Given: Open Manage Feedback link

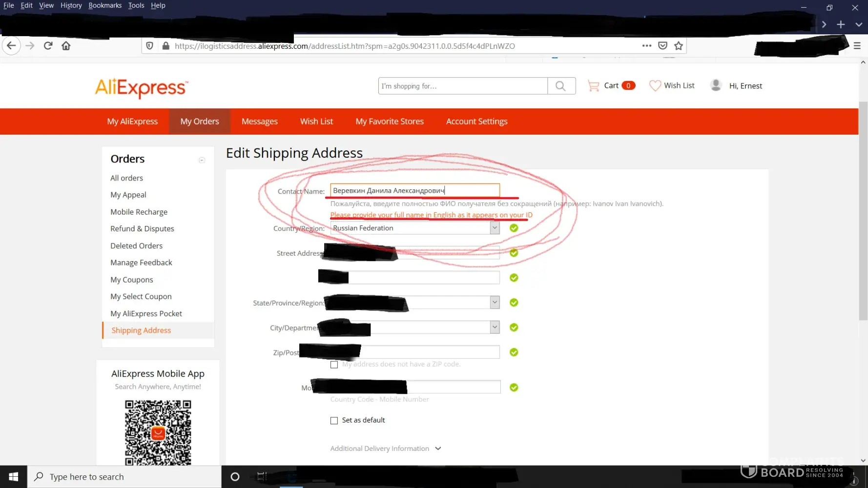Looking at the screenshot, I should click(142, 263).
